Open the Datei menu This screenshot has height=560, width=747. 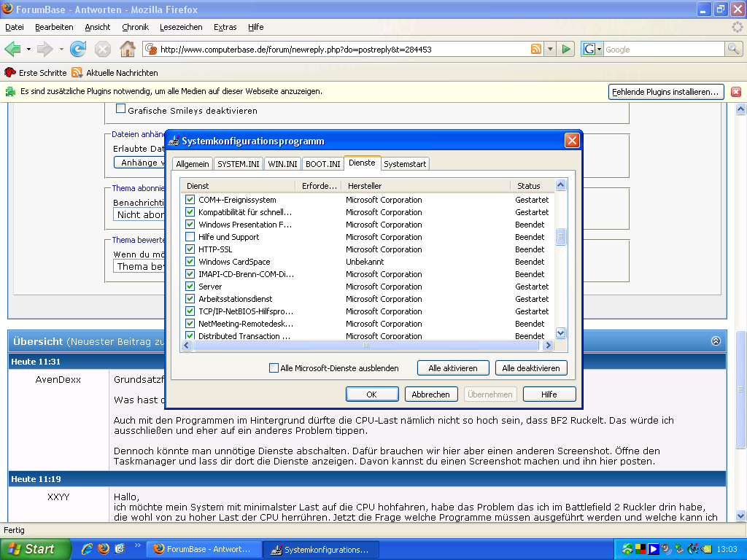tap(15, 27)
